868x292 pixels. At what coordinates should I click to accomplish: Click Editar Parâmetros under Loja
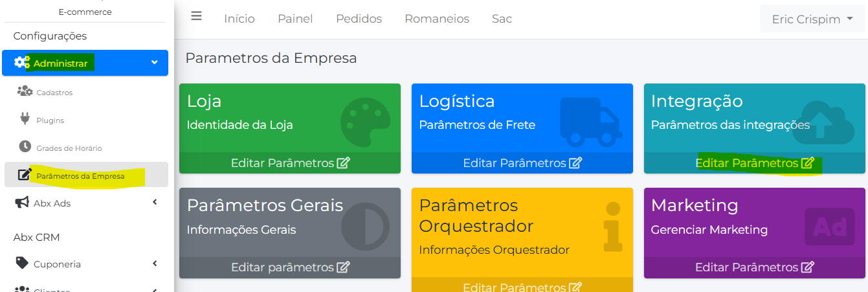290,163
